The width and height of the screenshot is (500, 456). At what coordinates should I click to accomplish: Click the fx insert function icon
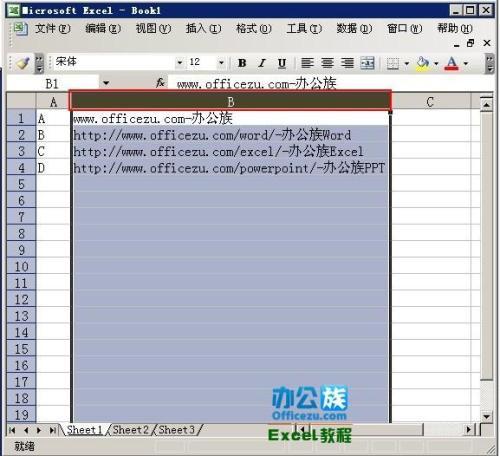[160, 83]
